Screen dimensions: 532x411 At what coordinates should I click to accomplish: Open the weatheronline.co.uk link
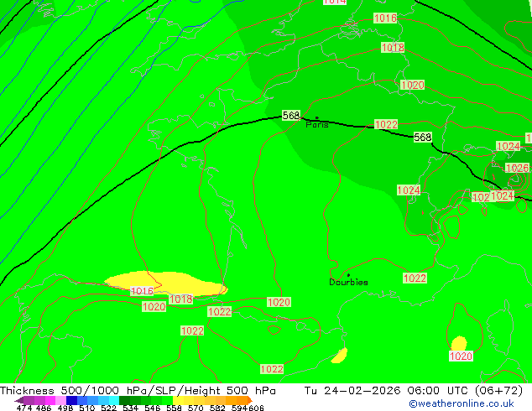pyautogui.click(x=462, y=403)
